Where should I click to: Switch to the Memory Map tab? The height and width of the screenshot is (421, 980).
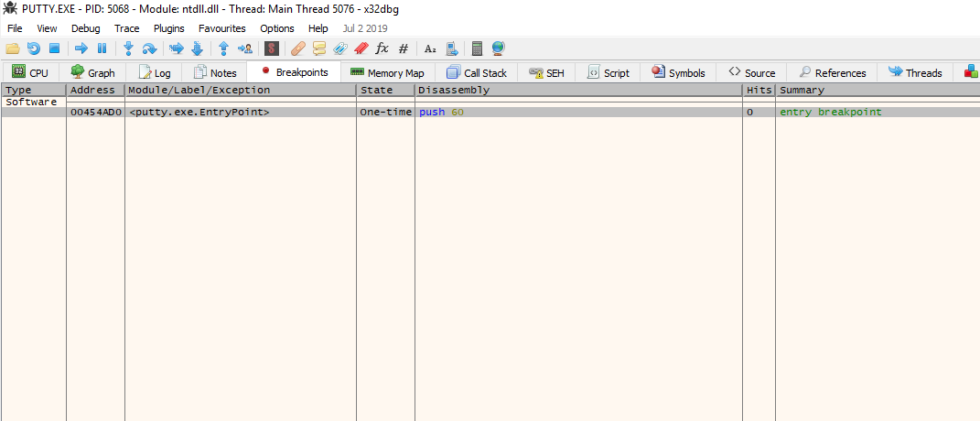pyautogui.click(x=387, y=72)
